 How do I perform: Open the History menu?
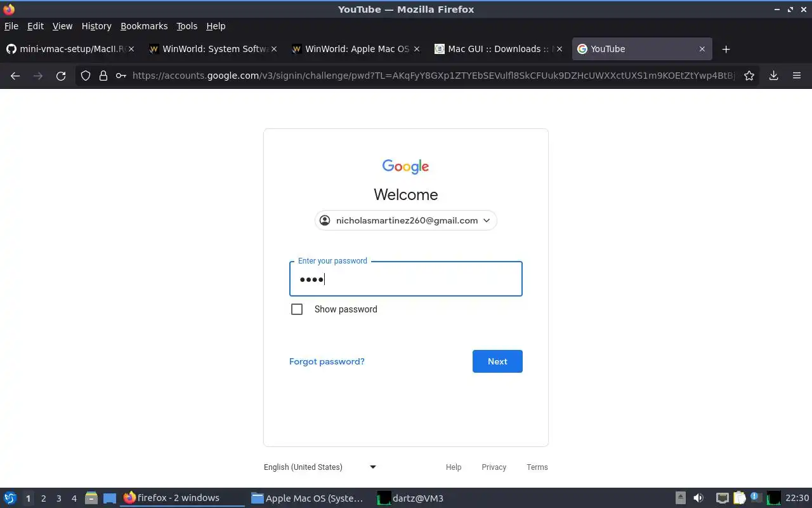[x=96, y=26]
